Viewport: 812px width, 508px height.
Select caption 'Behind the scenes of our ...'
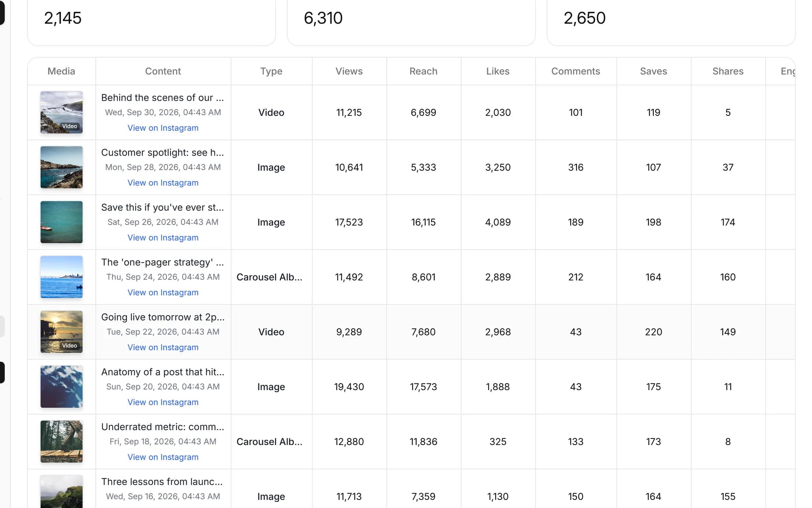pos(162,98)
